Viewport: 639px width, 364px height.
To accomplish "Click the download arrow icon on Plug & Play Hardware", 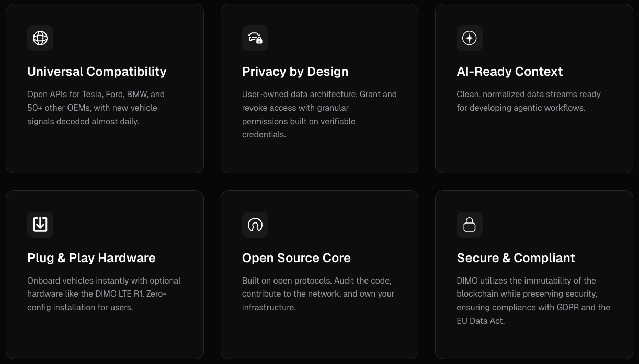I will tap(40, 224).
